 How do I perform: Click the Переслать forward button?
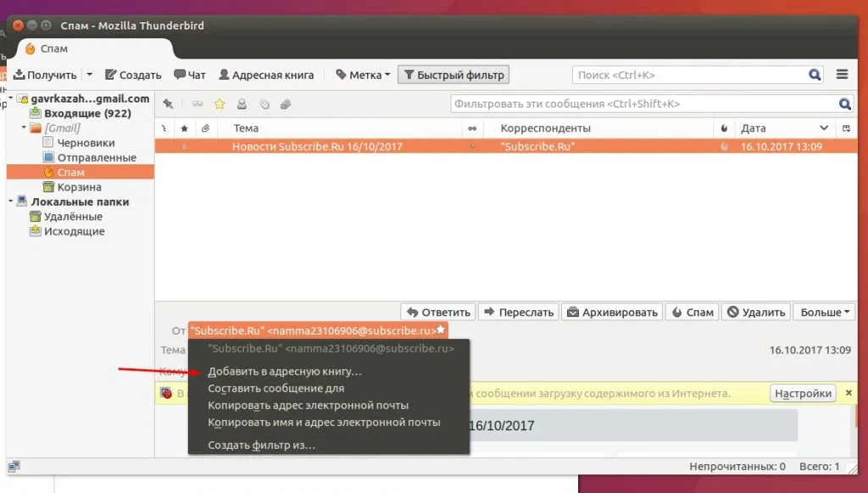(519, 312)
